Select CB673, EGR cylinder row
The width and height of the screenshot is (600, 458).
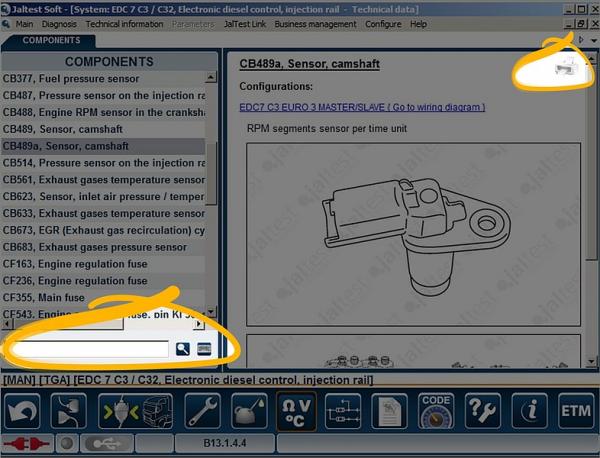[103, 230]
